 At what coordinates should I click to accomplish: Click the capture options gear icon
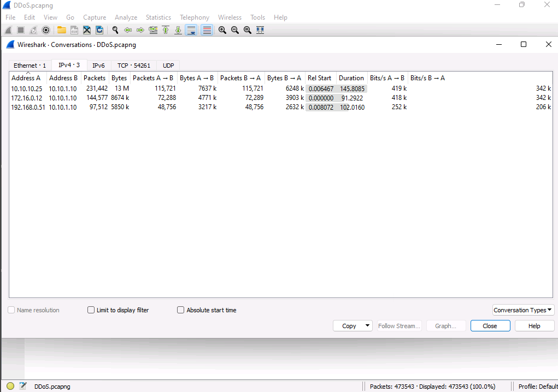click(46, 30)
